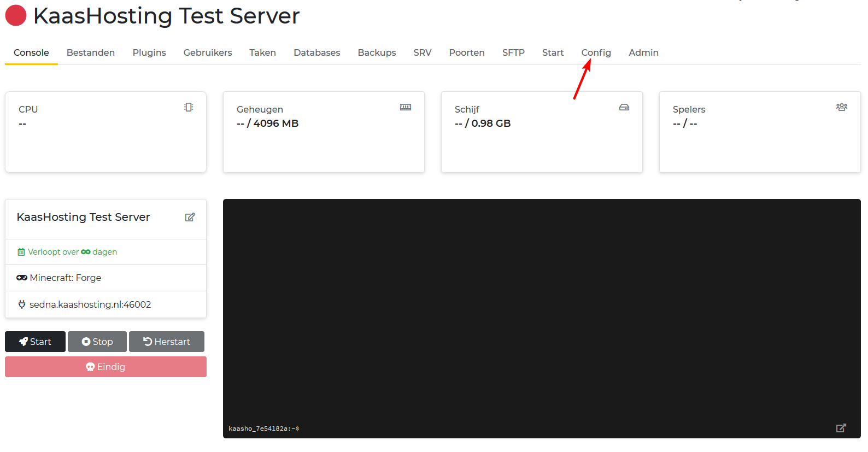Click the sedna.kaashosting.nl:46002 address
Viewport: 868px width, 452px height.
point(90,304)
